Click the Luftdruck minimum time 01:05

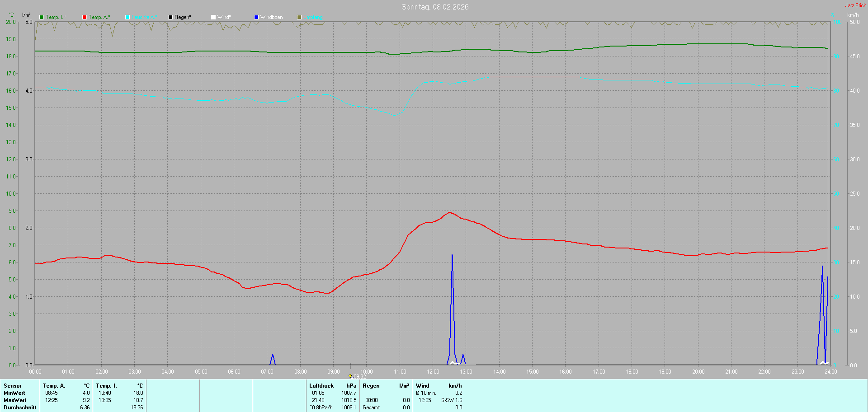pyautogui.click(x=318, y=393)
